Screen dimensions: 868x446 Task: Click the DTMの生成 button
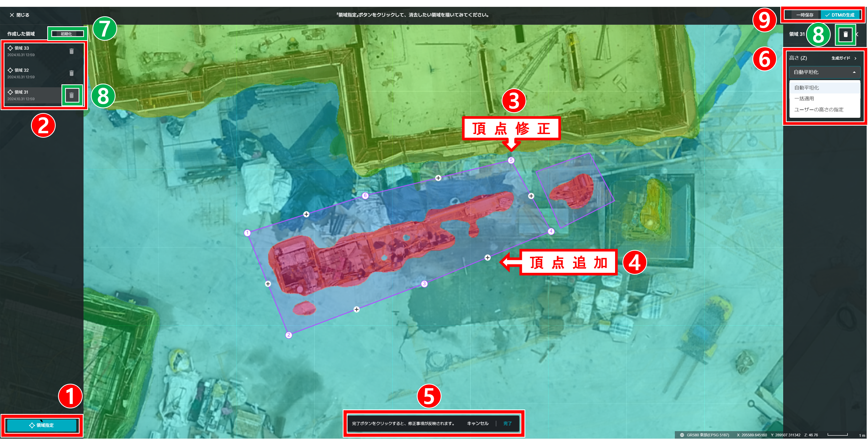(840, 15)
